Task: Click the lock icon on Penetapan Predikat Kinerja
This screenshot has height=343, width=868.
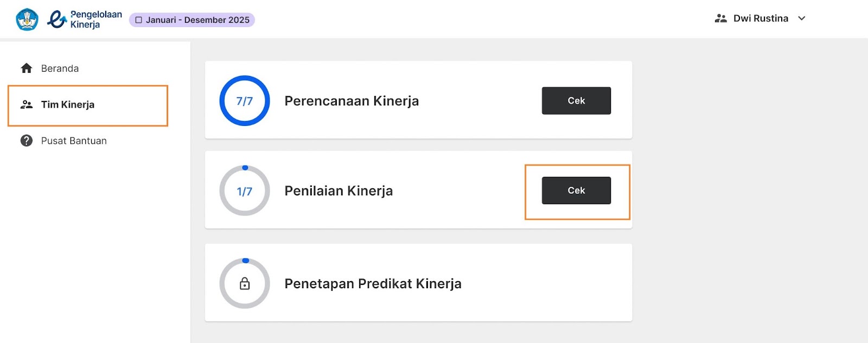Action: [x=245, y=283]
